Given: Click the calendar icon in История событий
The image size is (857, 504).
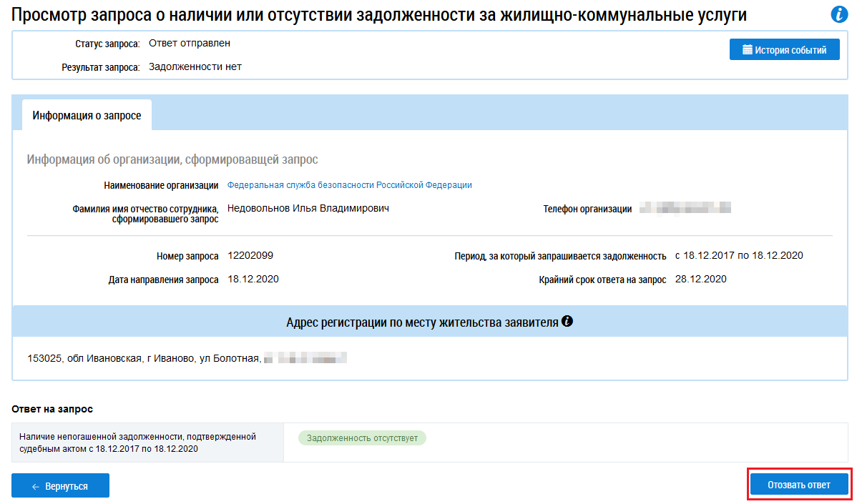Looking at the screenshot, I should 748,50.
